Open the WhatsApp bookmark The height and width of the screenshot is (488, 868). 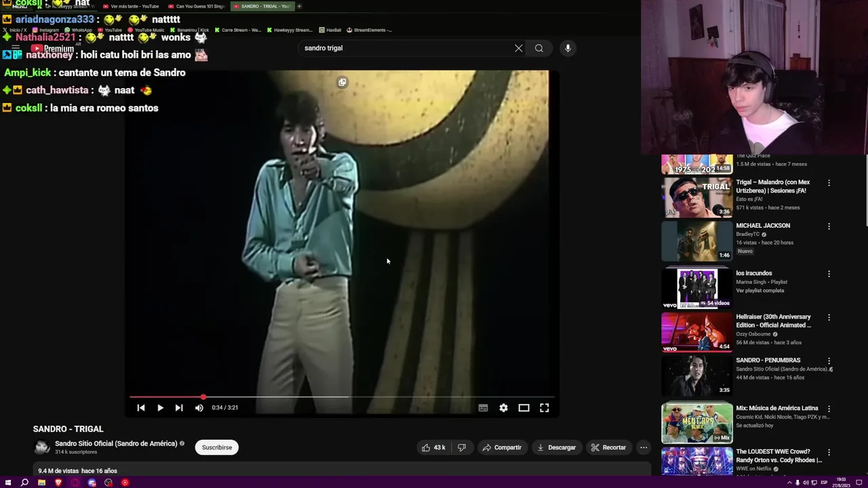(x=78, y=30)
